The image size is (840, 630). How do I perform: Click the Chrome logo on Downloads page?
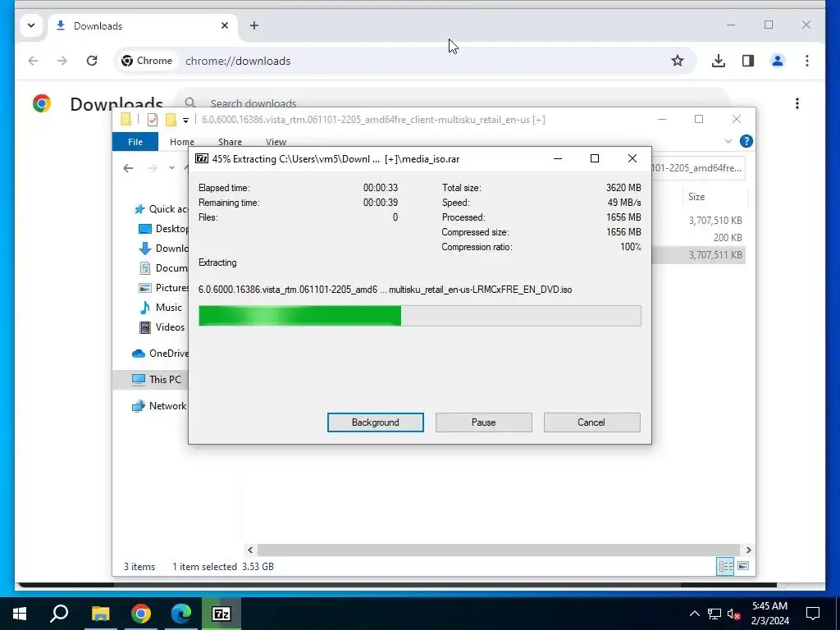pos(42,103)
